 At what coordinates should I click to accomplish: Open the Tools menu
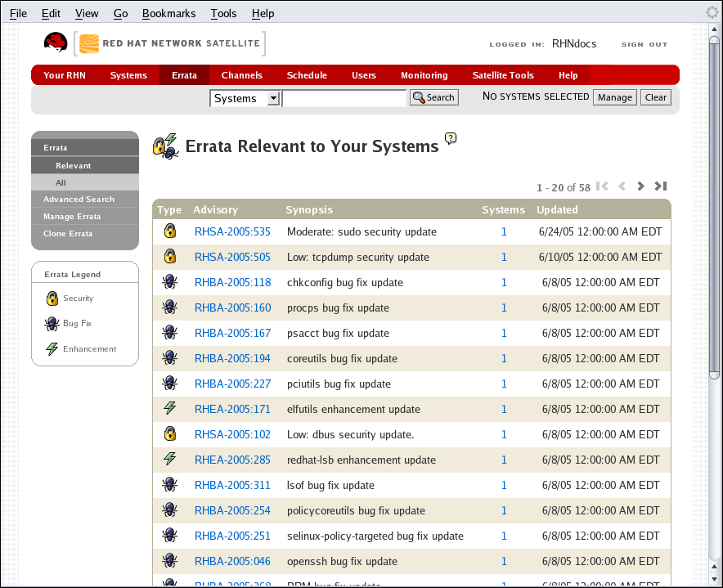pos(223,13)
